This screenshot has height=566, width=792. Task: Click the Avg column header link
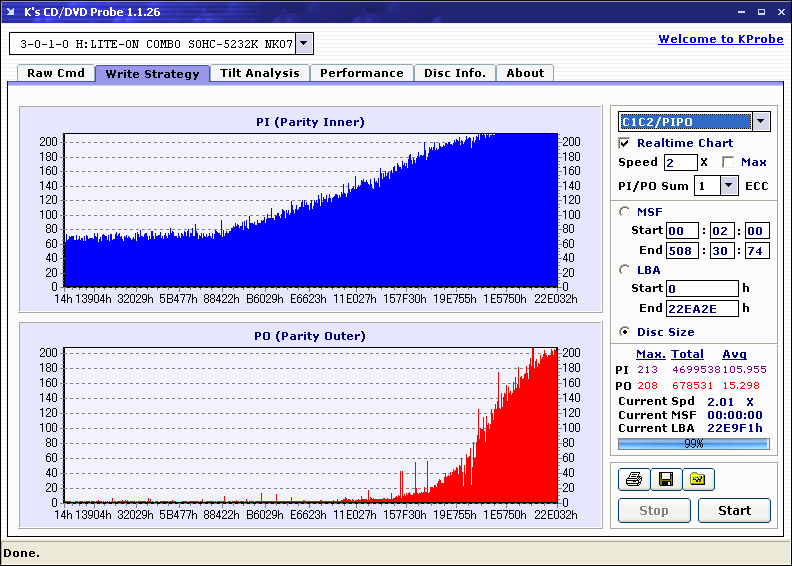734,354
